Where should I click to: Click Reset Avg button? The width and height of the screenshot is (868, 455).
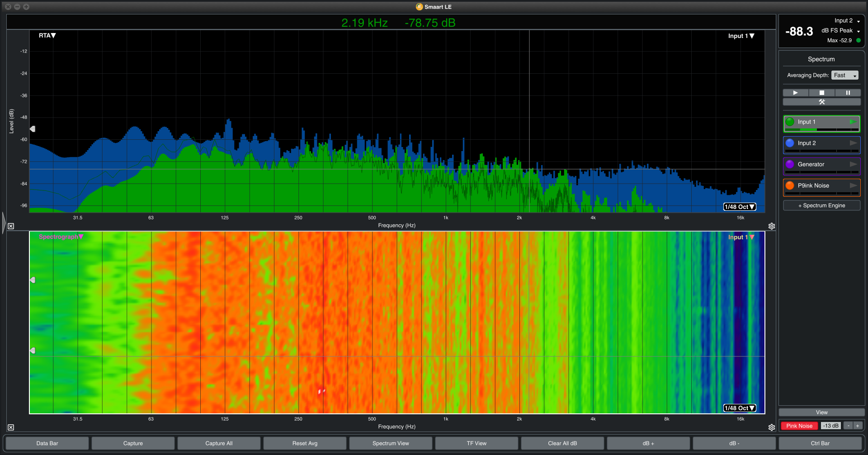305,443
